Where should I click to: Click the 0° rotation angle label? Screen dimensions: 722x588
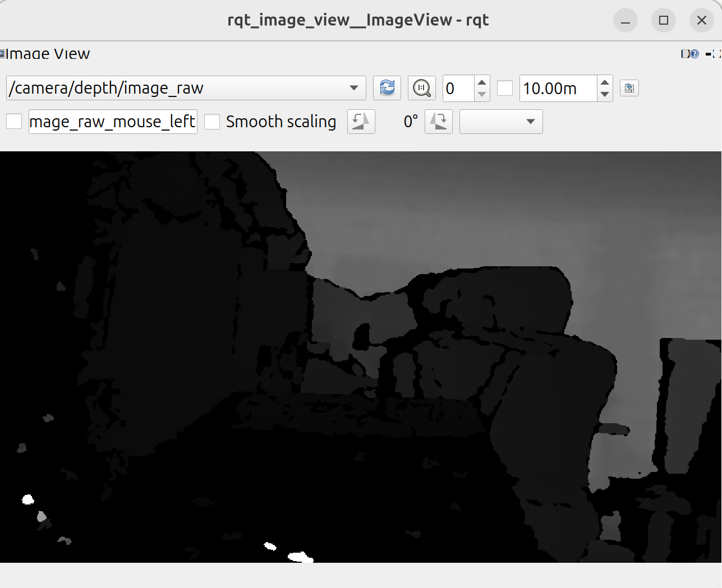coord(411,122)
